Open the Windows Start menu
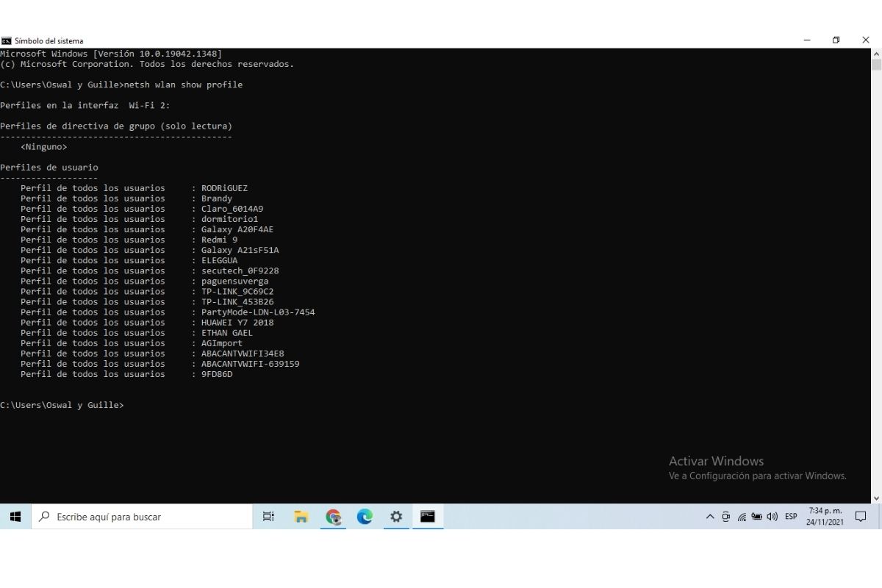 click(15, 517)
